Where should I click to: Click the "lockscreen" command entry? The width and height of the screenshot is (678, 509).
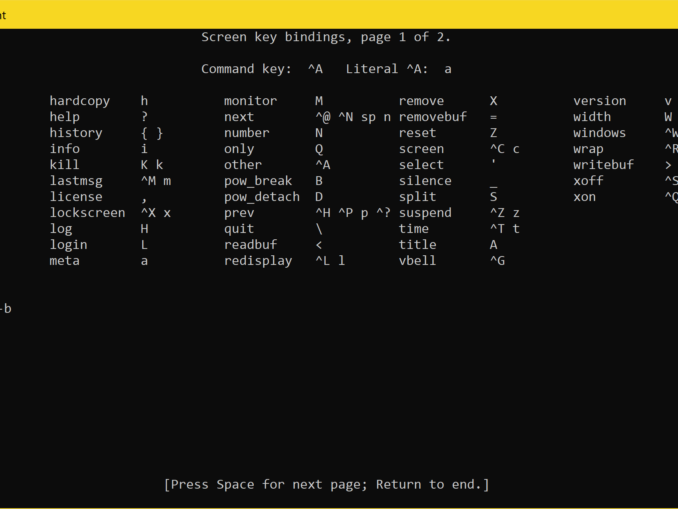click(87, 213)
